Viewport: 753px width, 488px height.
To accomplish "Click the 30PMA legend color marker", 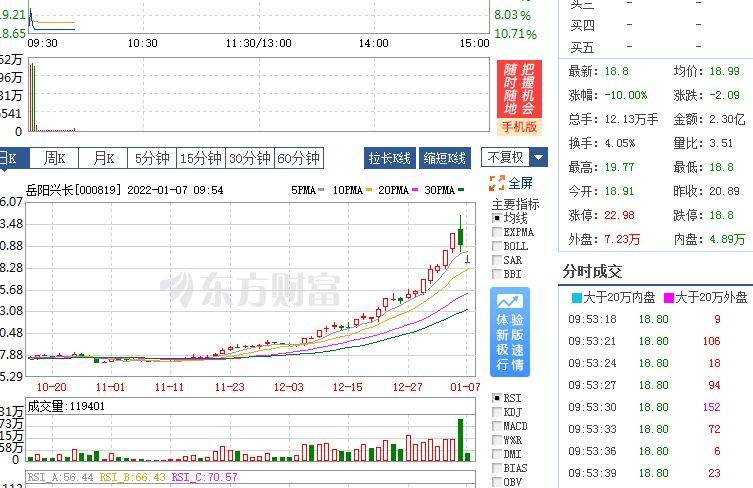I will pyautogui.click(x=461, y=190).
